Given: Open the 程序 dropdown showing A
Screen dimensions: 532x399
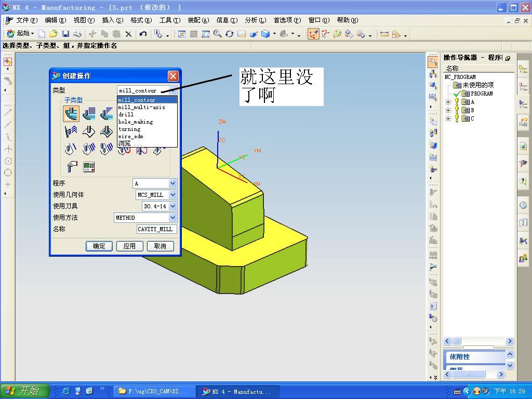Looking at the screenshot, I should coord(172,183).
